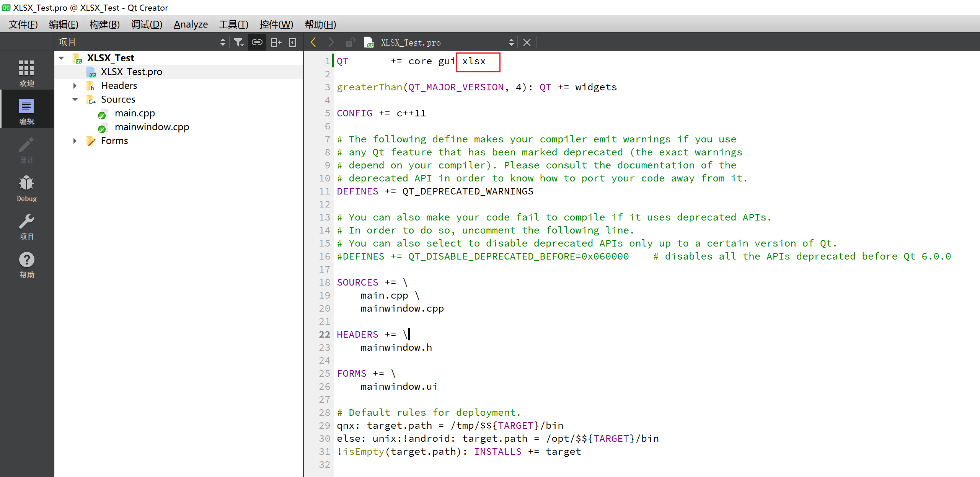Open the 文件(F) menu
Viewport: 980px width, 477px height.
(23, 25)
